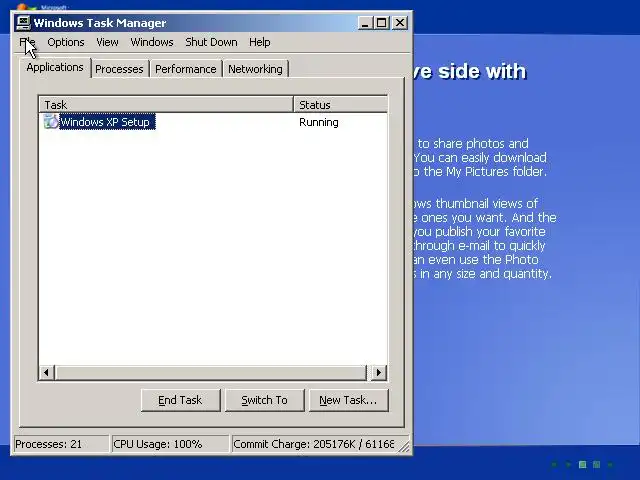Open the View menu
Screen dimensions: 640x480
tap(107, 42)
